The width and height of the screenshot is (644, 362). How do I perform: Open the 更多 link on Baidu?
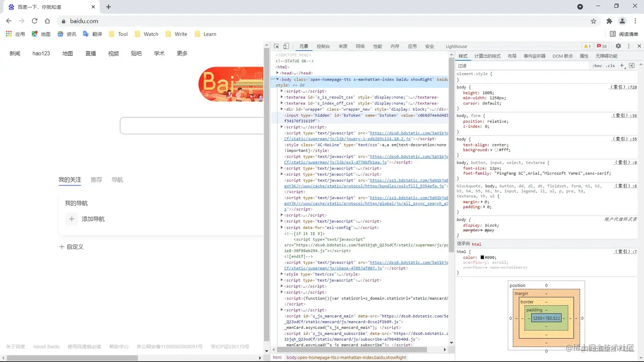pyautogui.click(x=182, y=54)
